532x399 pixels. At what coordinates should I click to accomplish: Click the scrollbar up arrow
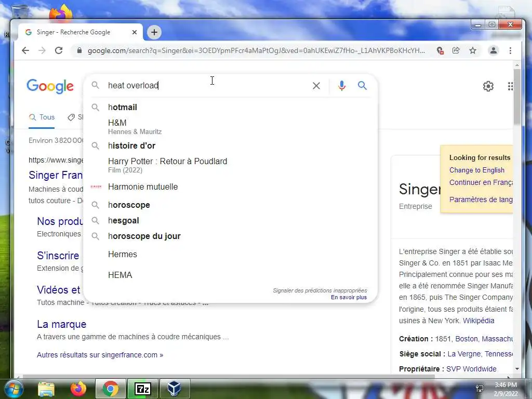(517, 65)
